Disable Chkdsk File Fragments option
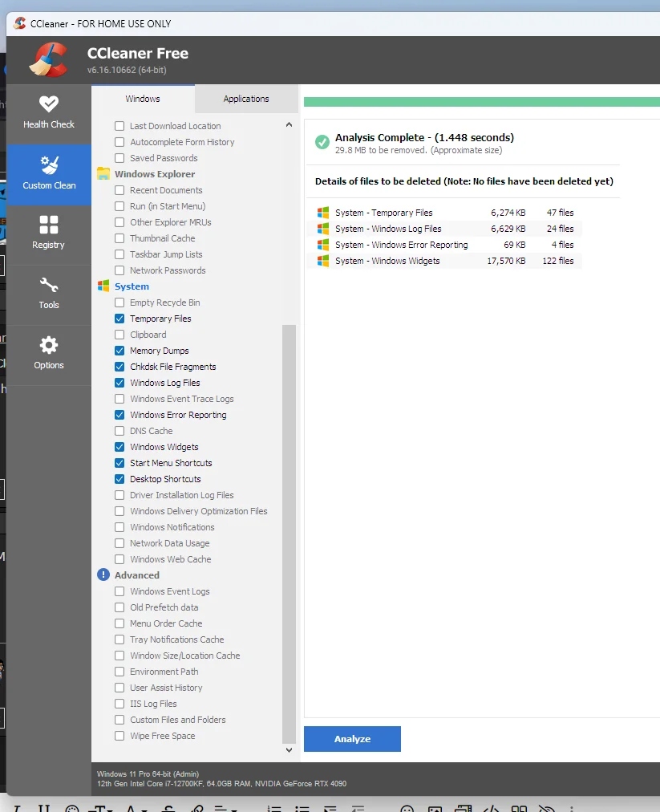This screenshot has height=812, width=660. pos(119,367)
